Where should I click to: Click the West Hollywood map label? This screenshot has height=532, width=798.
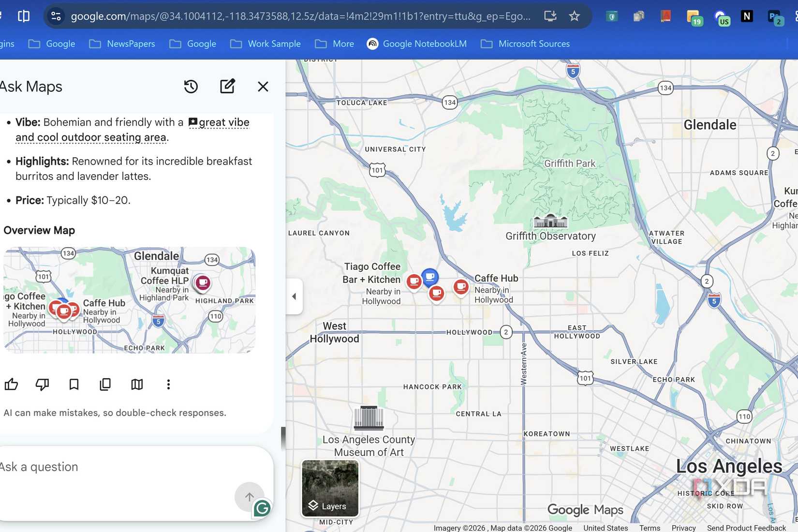[x=335, y=332]
